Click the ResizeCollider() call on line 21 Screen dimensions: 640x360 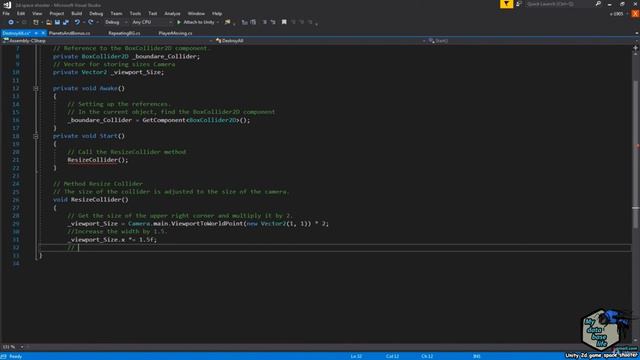[98, 160]
